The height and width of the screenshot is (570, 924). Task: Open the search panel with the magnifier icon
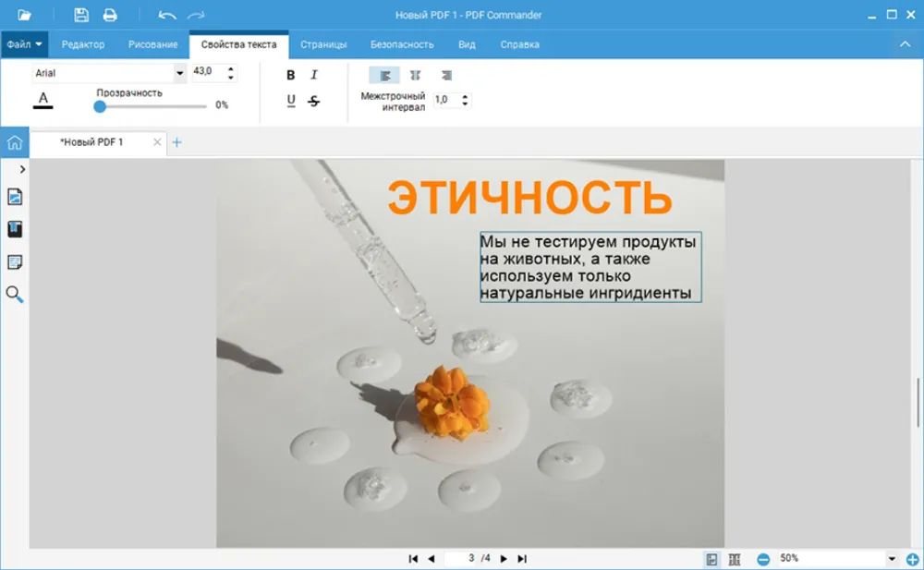(15, 295)
